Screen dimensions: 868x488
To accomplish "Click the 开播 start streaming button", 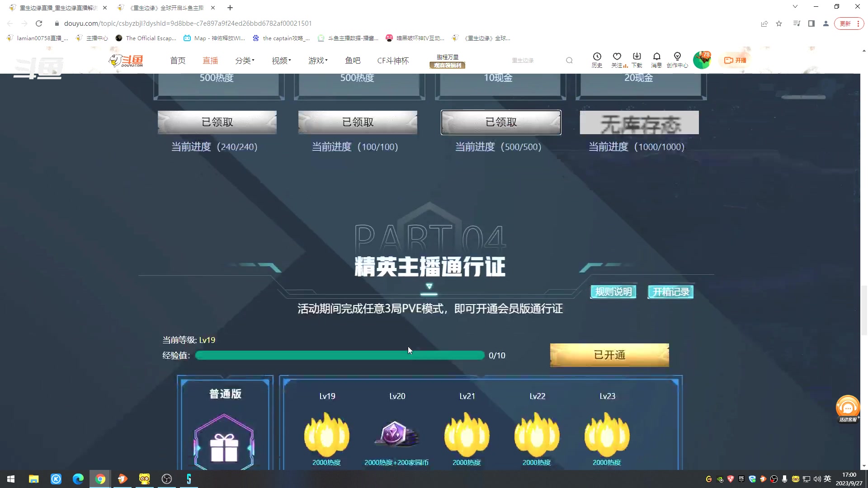I will point(736,60).
